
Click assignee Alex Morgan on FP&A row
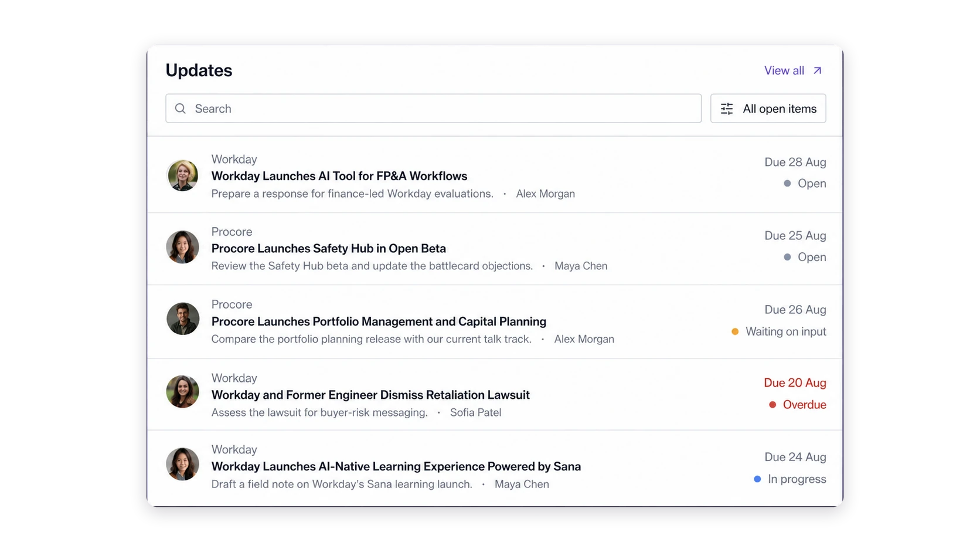pyautogui.click(x=545, y=194)
